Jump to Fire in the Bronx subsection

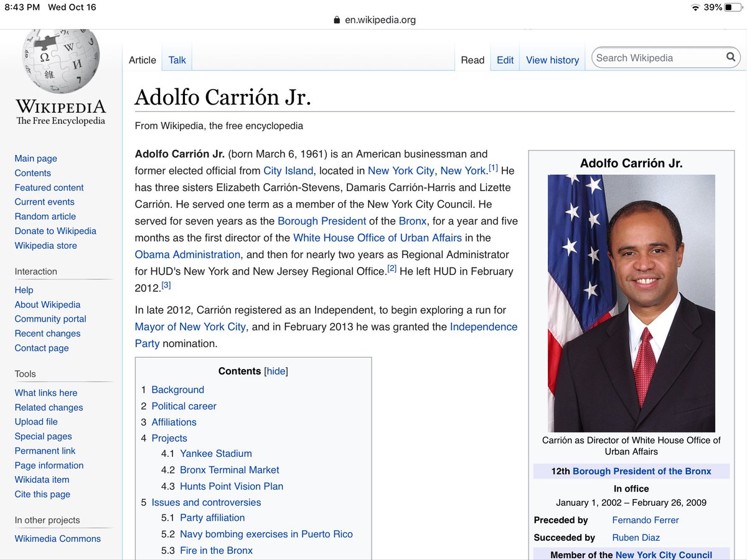(216, 550)
